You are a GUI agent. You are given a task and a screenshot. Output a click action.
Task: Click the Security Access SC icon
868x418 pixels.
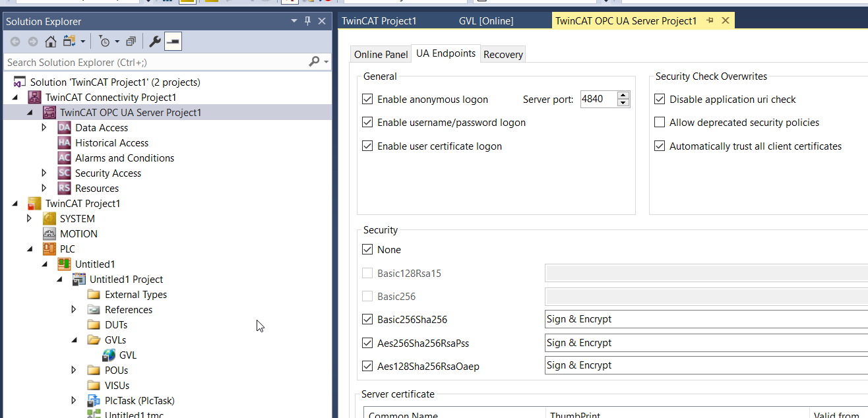(x=64, y=173)
